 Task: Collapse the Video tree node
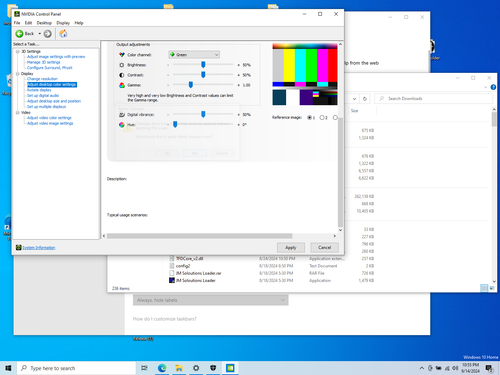18,113
